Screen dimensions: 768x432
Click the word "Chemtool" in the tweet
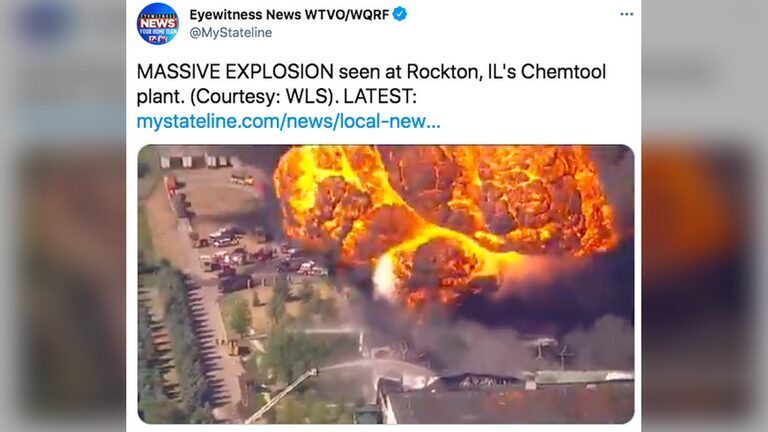point(563,72)
